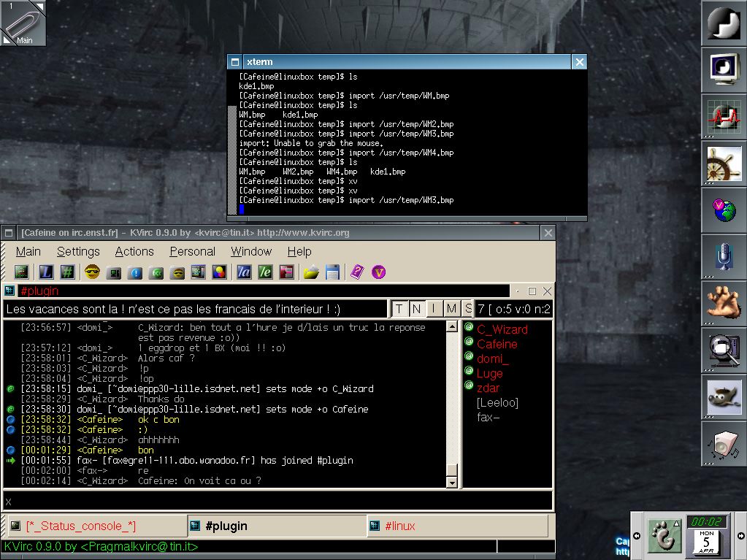Maximize the #plugin channel subwindow

tap(532, 291)
